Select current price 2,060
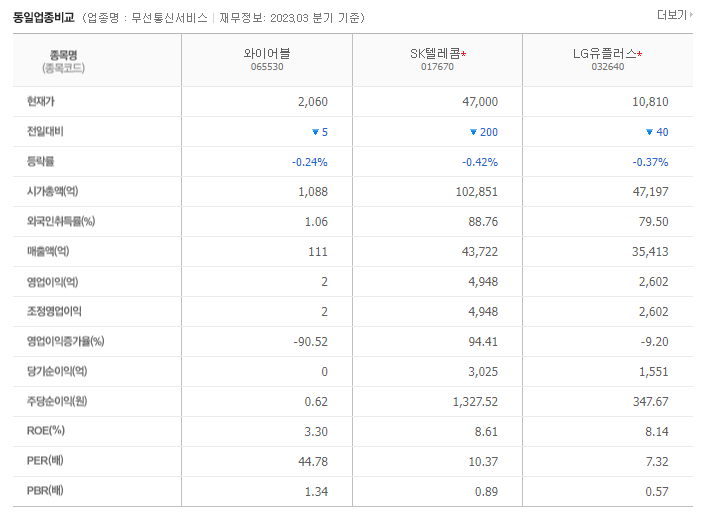The image size is (701, 512). click(313, 102)
